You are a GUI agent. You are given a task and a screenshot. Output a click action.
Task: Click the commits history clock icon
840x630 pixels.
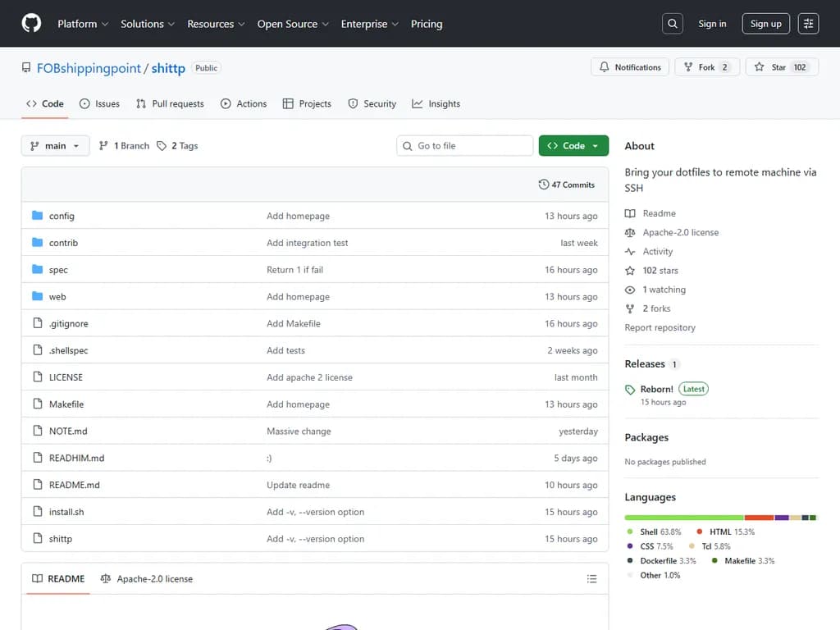point(543,185)
